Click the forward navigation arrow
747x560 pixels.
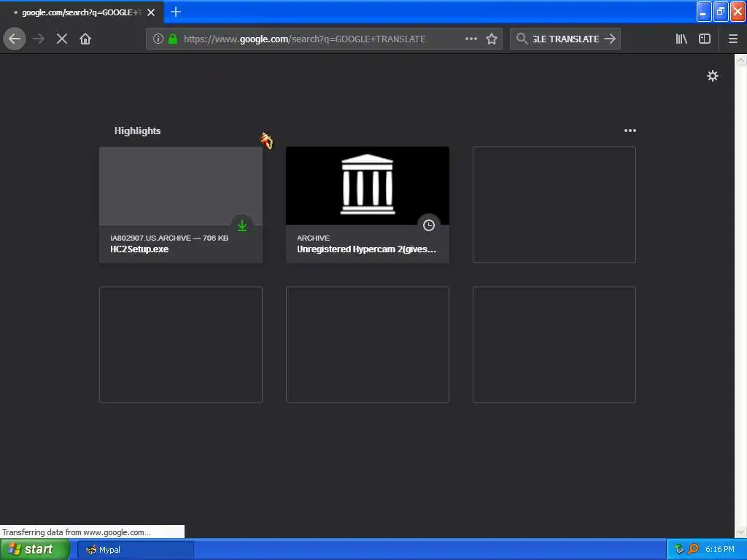39,39
